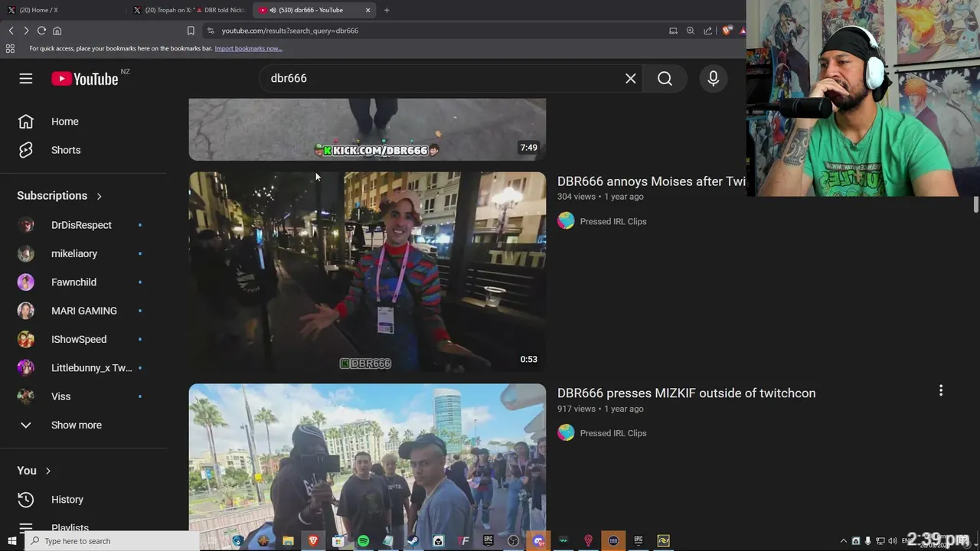The width and height of the screenshot is (980, 551).
Task: Click the Windows taskbar search box
Action: click(x=112, y=541)
